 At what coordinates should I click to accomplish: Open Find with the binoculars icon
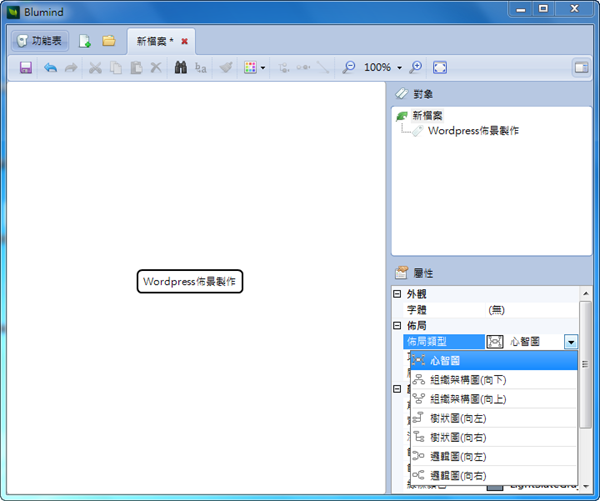tap(181, 68)
